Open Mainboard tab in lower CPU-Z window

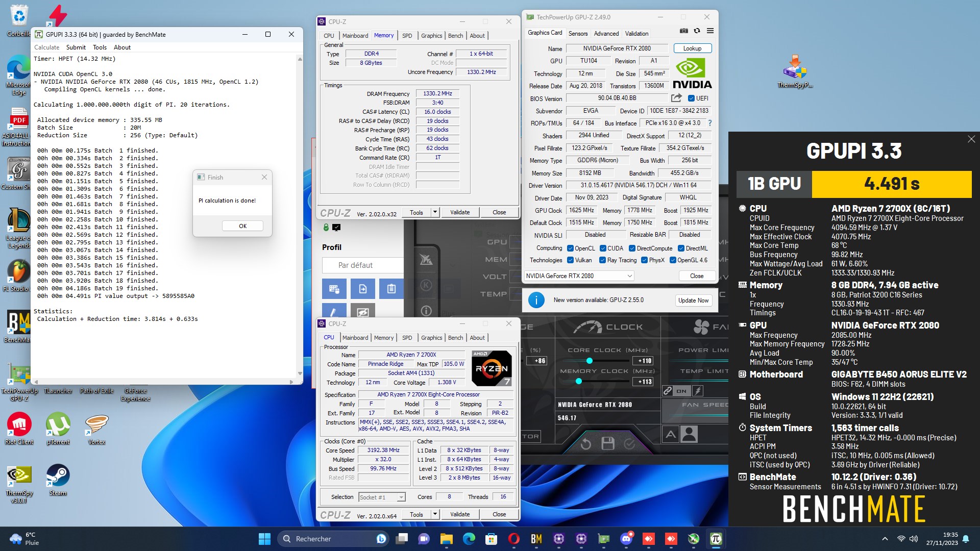pos(355,338)
